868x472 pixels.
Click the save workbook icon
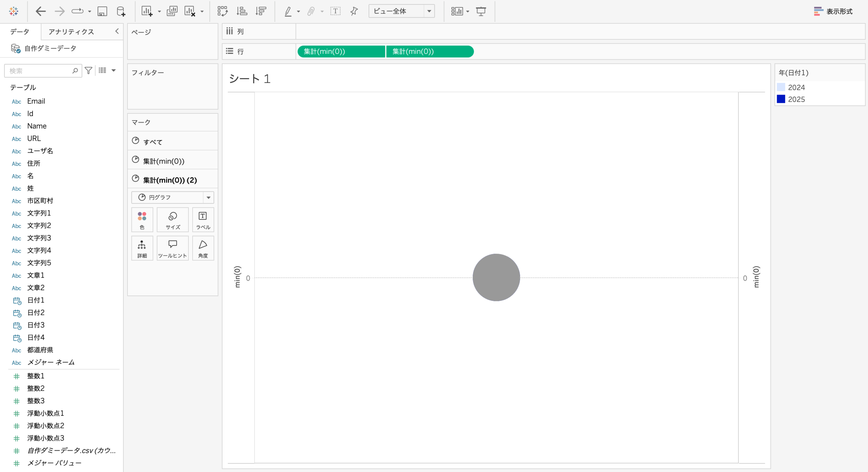102,11
